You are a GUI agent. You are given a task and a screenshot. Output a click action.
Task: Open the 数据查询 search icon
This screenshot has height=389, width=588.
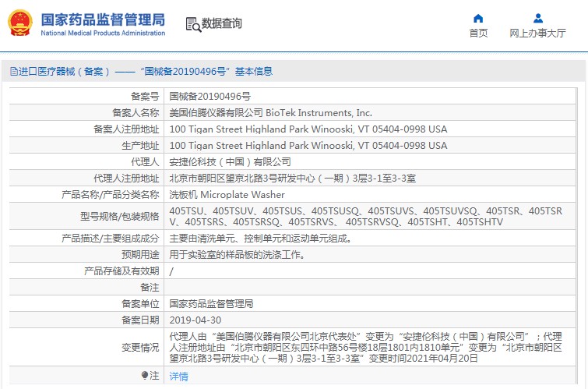(x=193, y=24)
